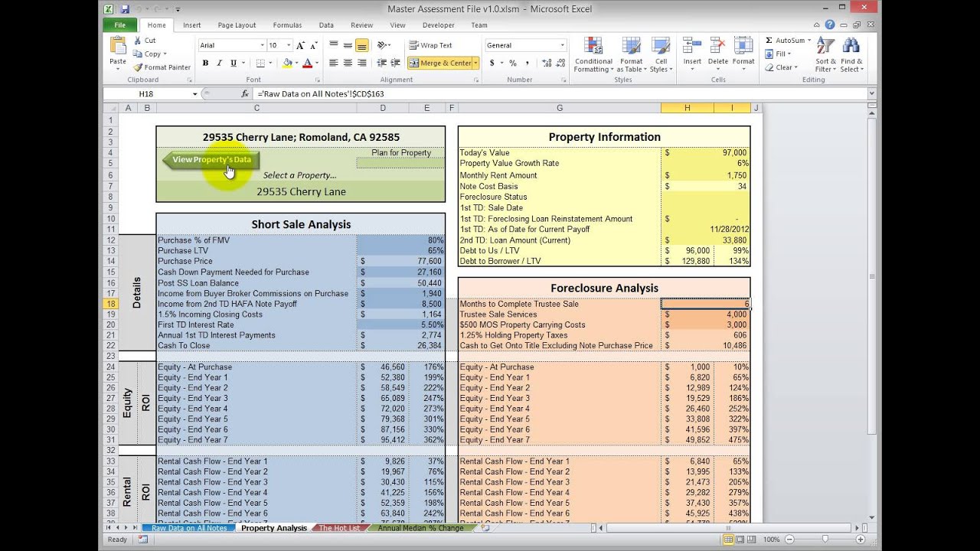Open the Formulas ribbon tab
The image size is (980, 551).
pos(287,25)
